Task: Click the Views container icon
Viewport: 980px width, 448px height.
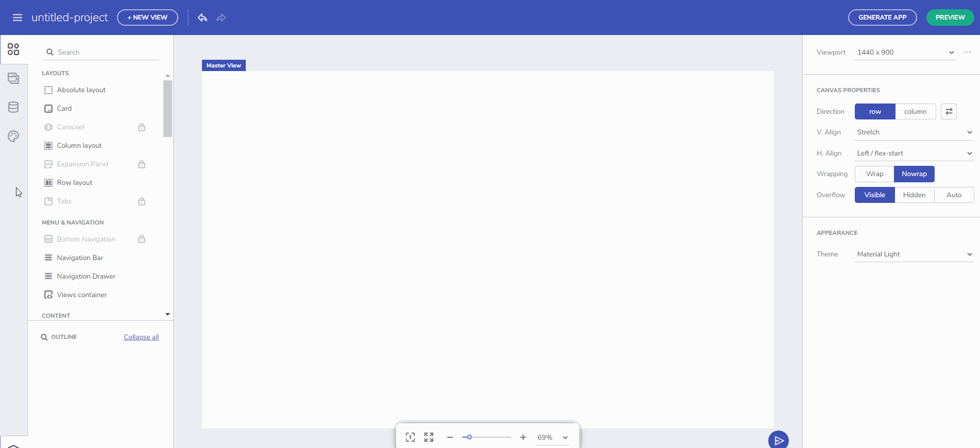Action: point(48,295)
